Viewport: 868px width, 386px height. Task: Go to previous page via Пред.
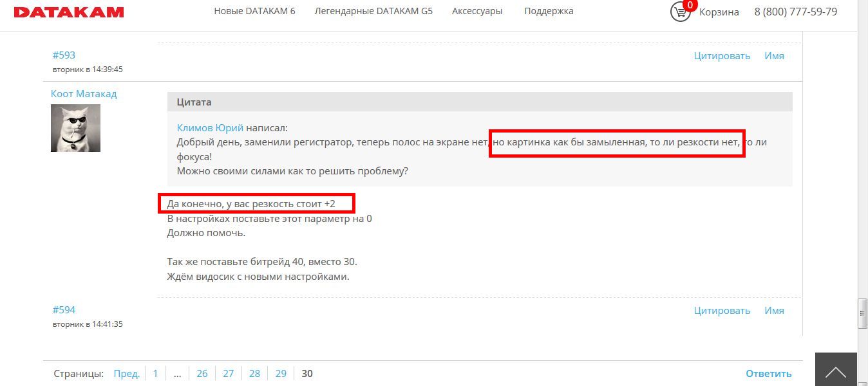click(x=126, y=374)
